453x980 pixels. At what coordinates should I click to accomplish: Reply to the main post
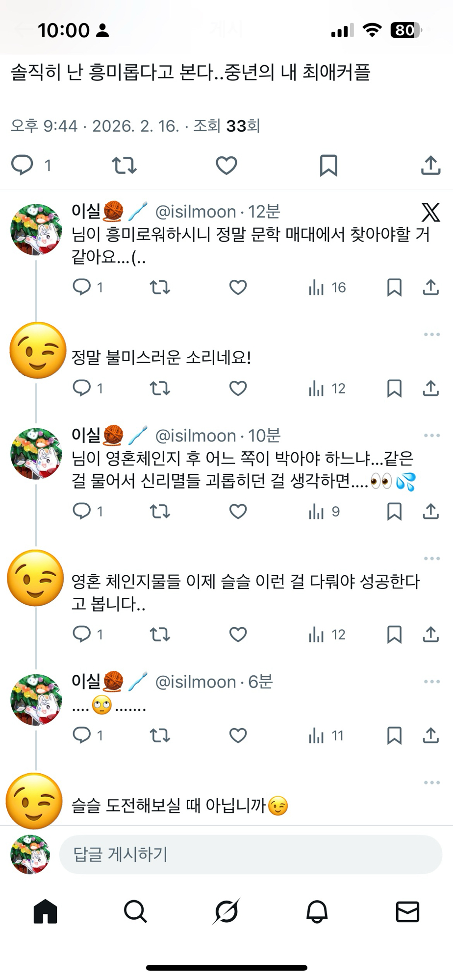coord(23,166)
